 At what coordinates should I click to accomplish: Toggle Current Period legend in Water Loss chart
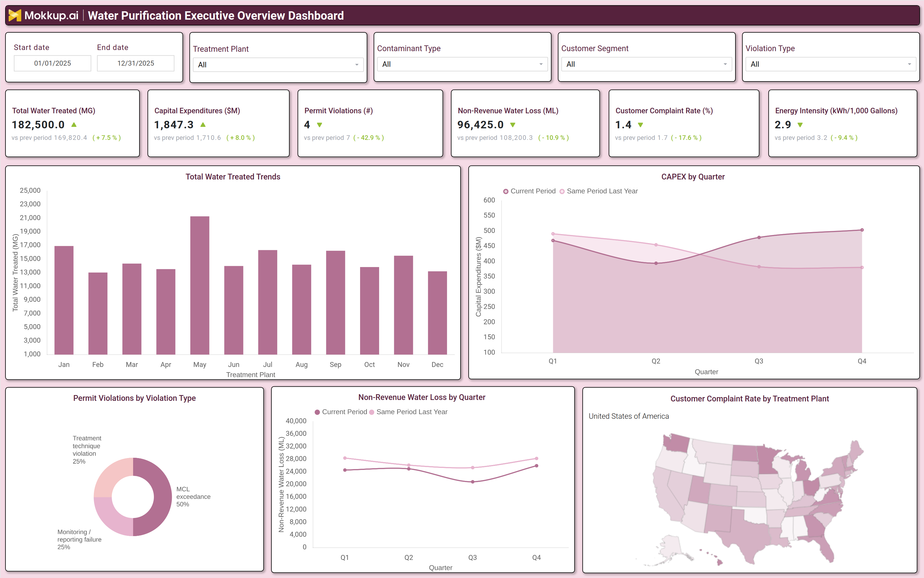click(x=341, y=412)
